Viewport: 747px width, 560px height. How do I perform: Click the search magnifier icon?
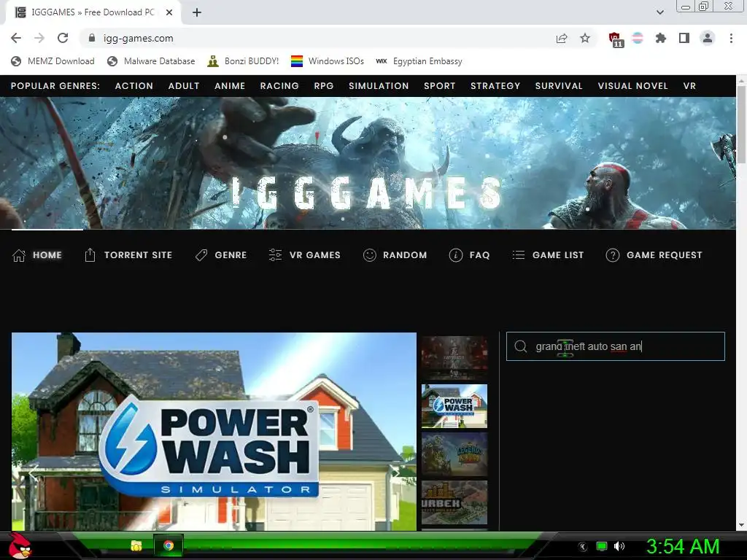pyautogui.click(x=521, y=346)
